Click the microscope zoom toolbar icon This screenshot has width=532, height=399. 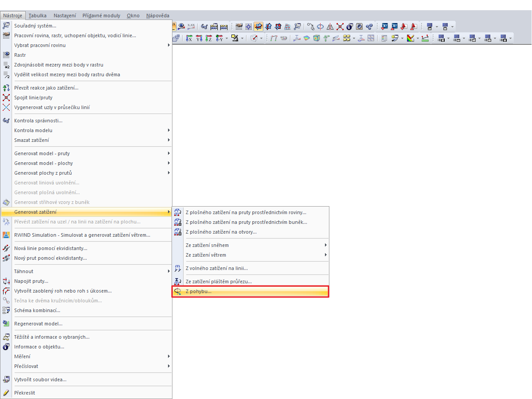(x=235, y=39)
